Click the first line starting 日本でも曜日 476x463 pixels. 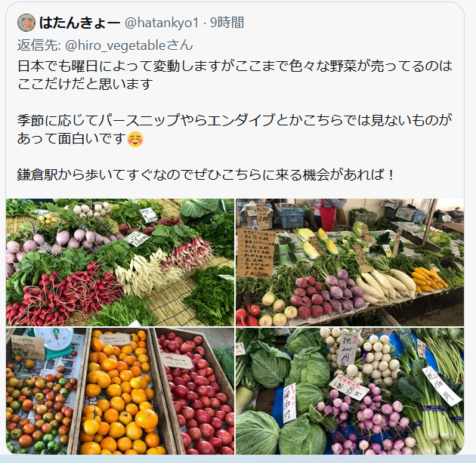tap(235, 66)
